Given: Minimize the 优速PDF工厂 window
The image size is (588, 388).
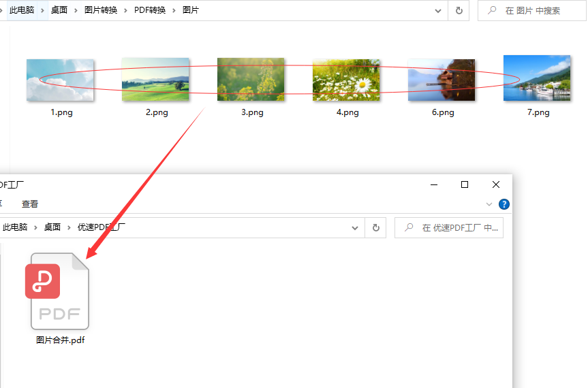Looking at the screenshot, I should [434, 184].
